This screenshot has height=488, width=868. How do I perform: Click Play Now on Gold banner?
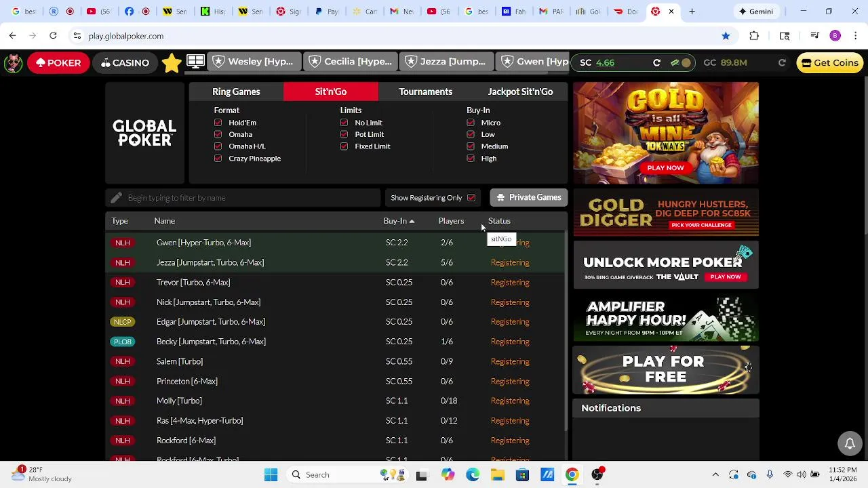[665, 167]
